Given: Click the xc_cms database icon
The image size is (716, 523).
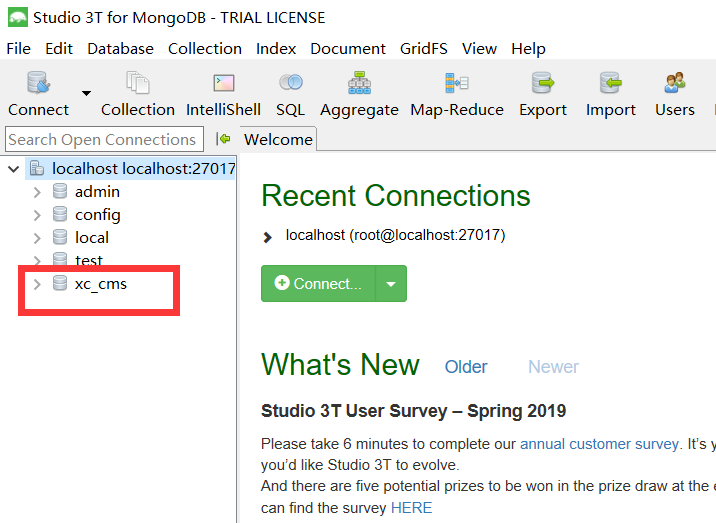Looking at the screenshot, I should pos(60,283).
